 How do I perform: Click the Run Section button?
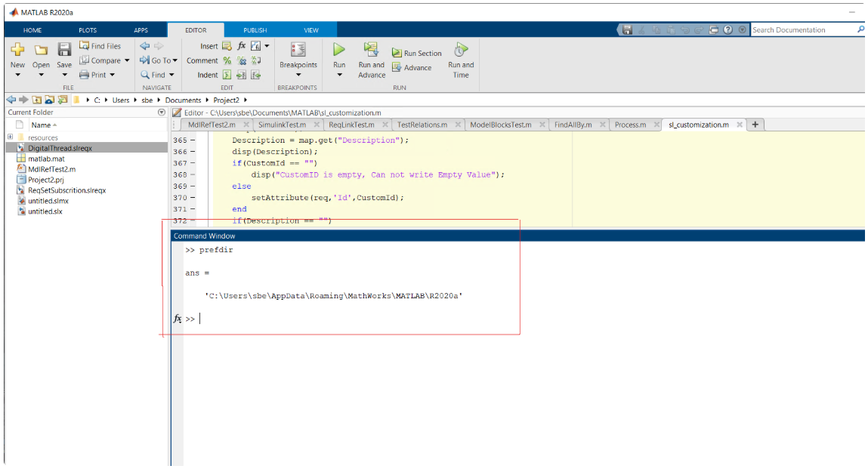tap(416, 53)
